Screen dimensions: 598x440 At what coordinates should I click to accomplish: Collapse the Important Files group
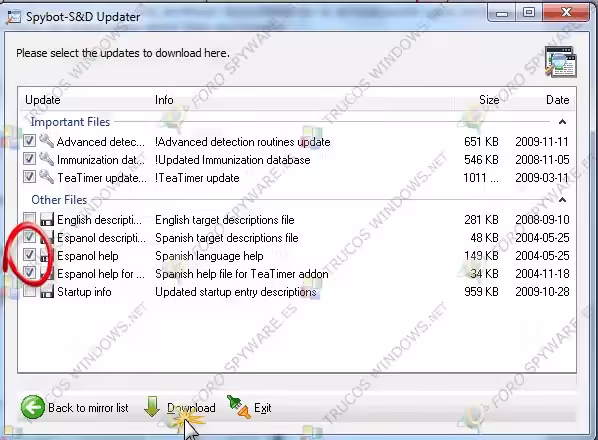(562, 122)
